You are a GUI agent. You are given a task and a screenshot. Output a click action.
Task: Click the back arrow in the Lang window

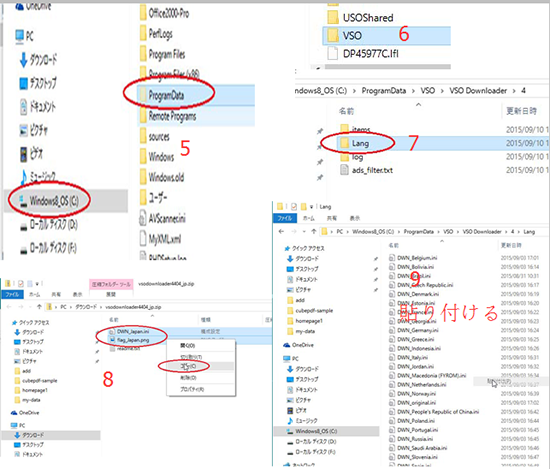point(281,232)
